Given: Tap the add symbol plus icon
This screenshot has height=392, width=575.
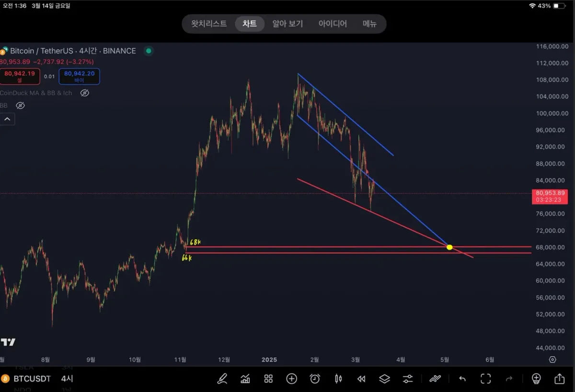Looking at the screenshot, I should [x=291, y=379].
